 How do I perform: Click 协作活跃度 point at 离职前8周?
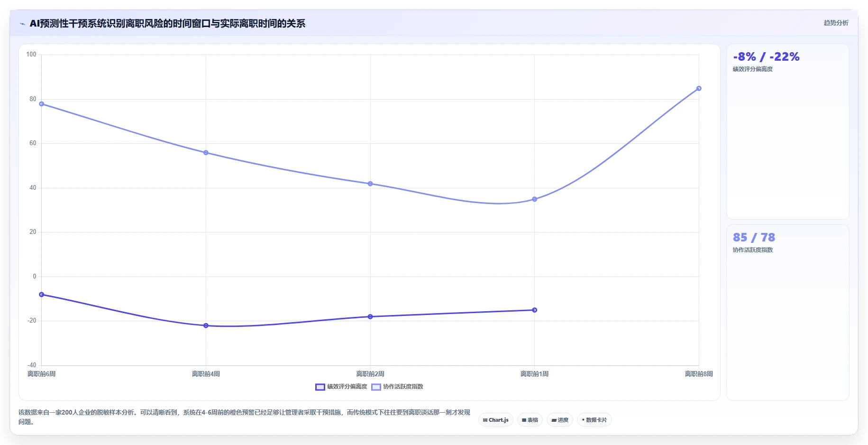pyautogui.click(x=699, y=88)
